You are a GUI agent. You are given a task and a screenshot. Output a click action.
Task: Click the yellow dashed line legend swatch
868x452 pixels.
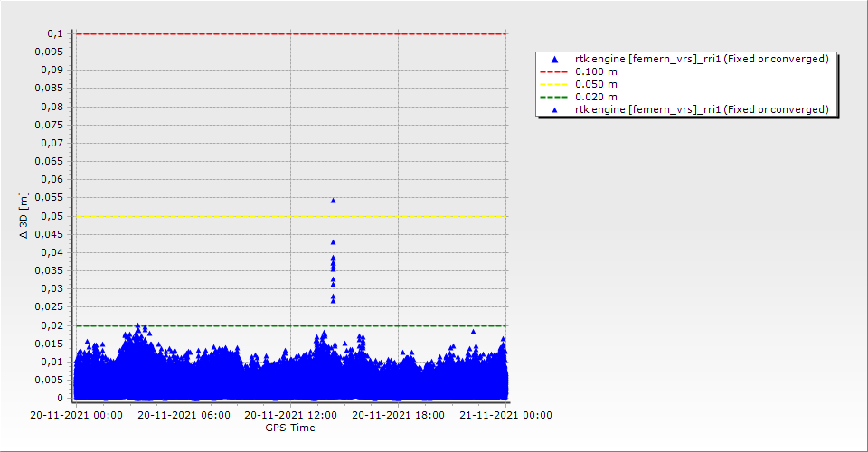coord(554,84)
